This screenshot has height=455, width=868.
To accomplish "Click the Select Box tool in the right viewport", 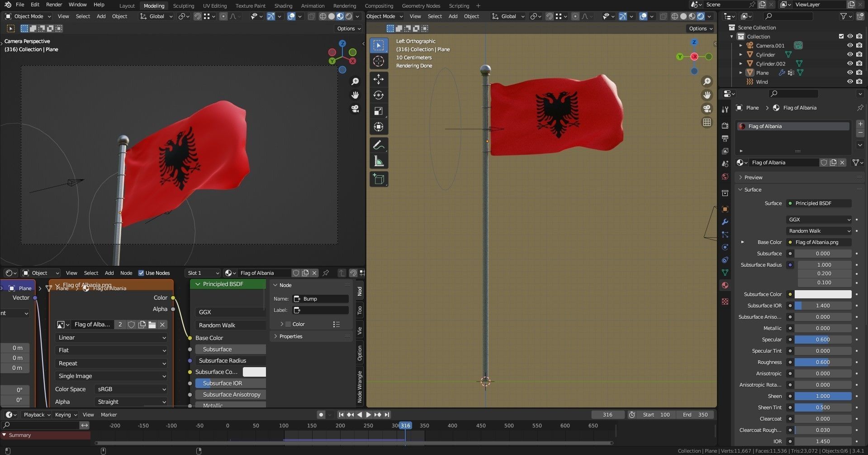I will [x=379, y=45].
